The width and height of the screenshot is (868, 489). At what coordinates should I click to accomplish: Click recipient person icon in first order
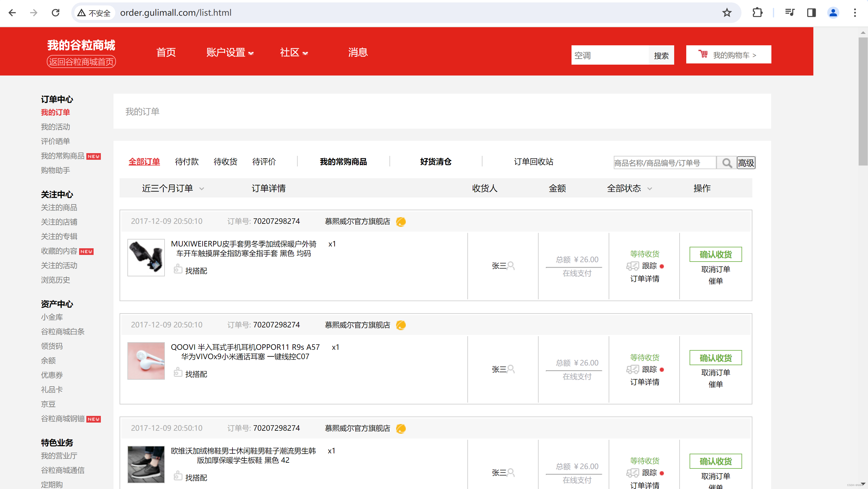(511, 266)
